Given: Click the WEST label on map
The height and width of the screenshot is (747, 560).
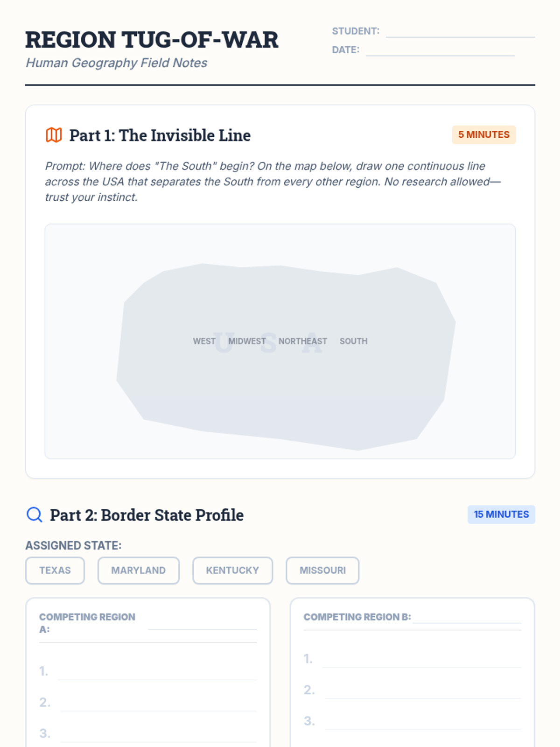Looking at the screenshot, I should pos(204,341).
